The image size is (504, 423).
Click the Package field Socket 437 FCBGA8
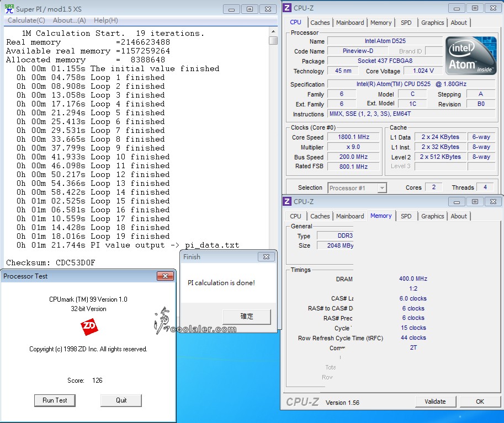coord(385,61)
